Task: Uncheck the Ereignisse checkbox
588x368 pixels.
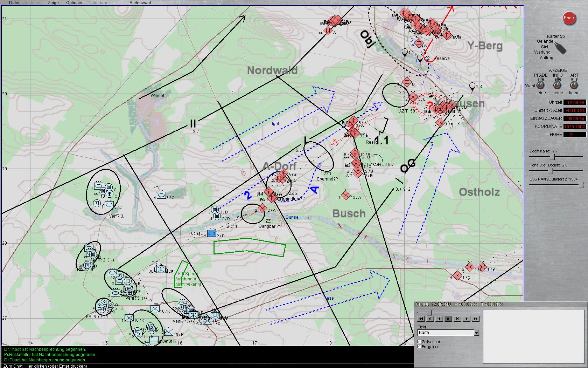Action: click(x=419, y=347)
